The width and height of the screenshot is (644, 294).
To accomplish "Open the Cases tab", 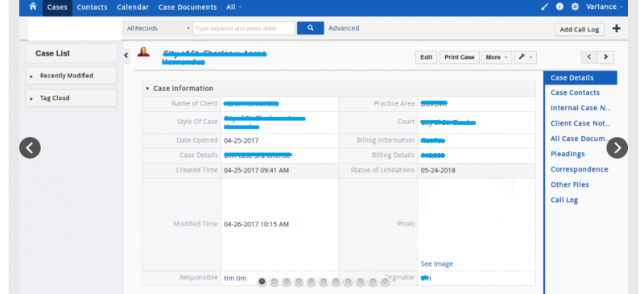I will click(x=57, y=7).
